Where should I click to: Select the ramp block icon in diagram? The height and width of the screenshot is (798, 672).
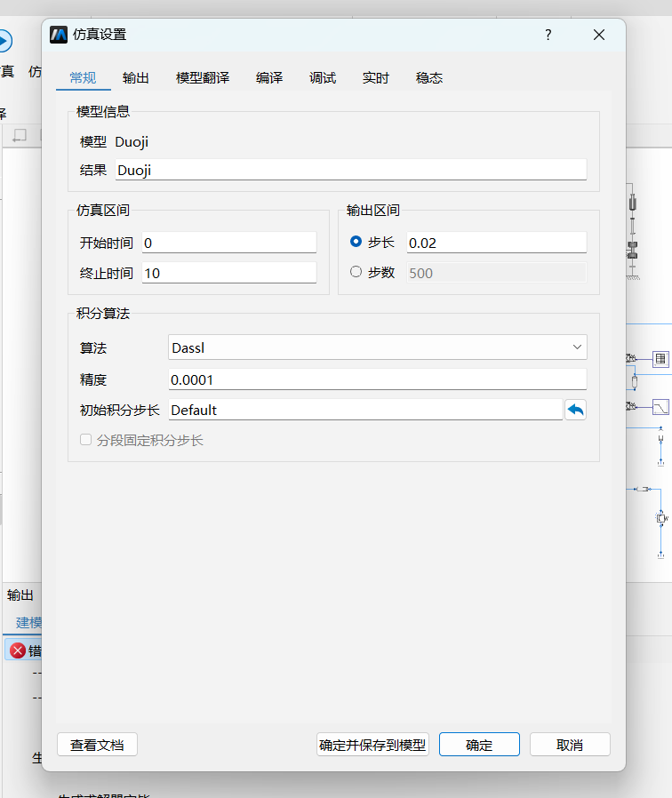660,407
